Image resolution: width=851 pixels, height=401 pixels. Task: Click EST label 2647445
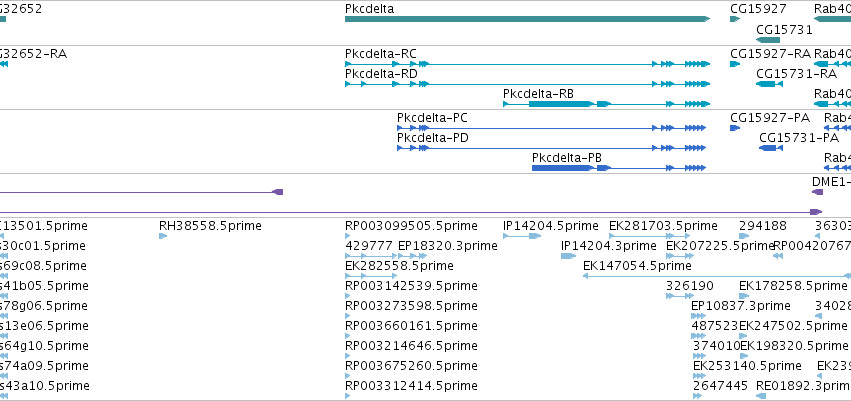pyautogui.click(x=721, y=386)
